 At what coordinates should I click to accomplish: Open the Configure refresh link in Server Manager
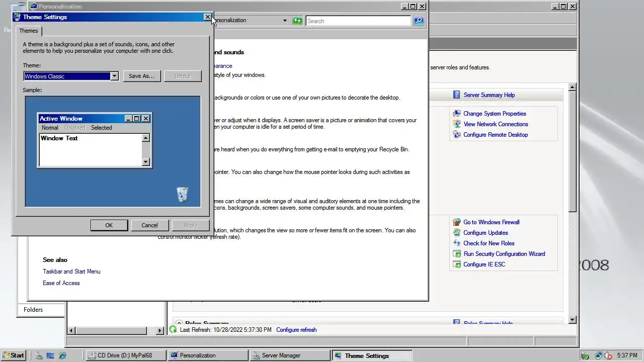click(x=296, y=330)
